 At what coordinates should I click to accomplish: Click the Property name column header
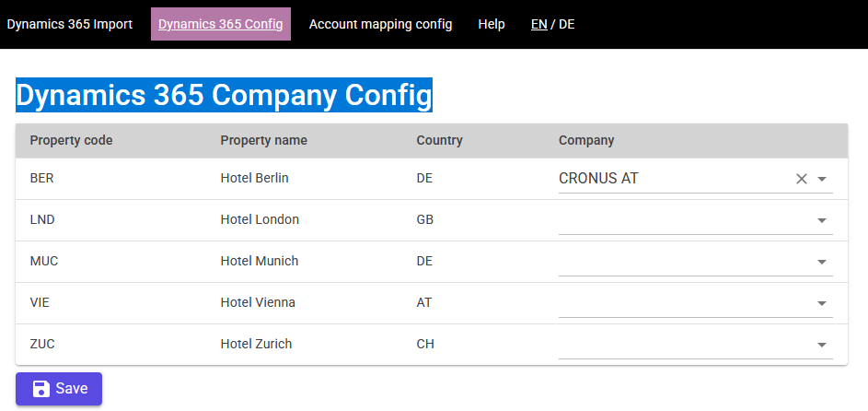point(263,141)
